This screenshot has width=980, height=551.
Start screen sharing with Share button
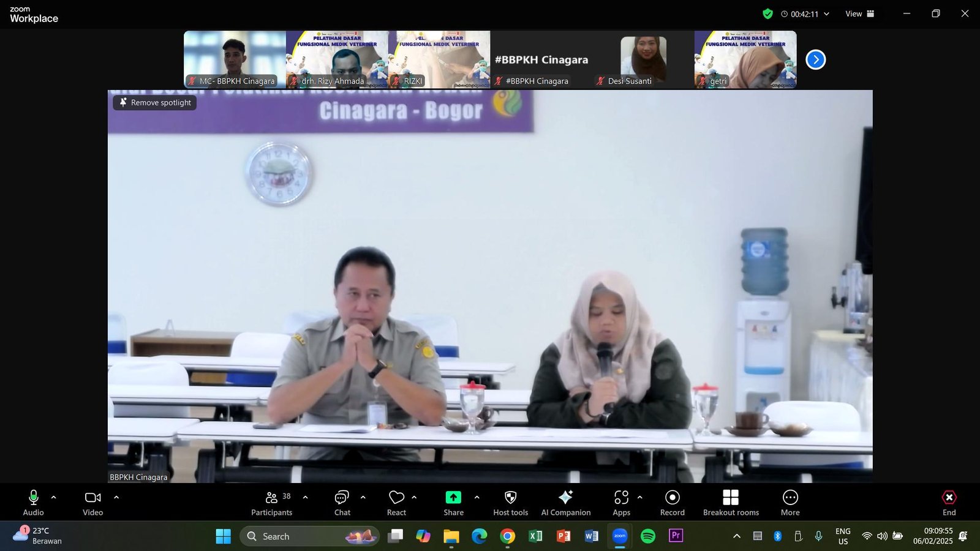453,503
